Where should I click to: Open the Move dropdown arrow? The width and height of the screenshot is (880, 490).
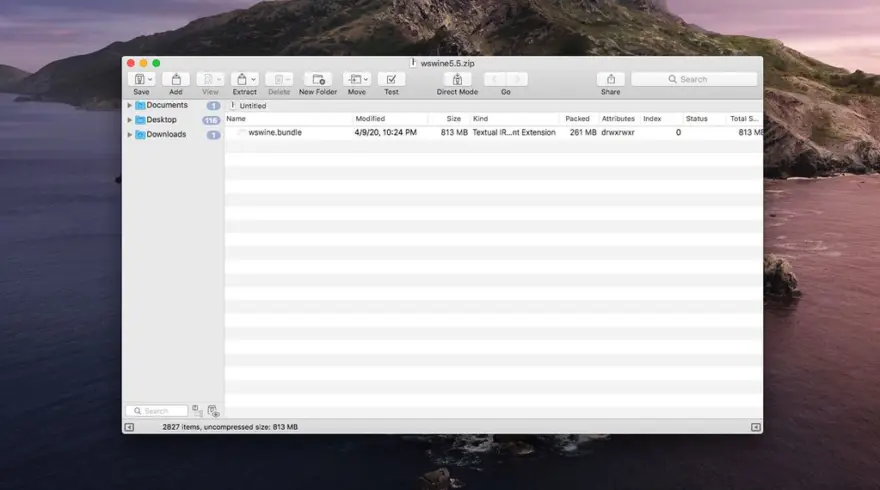[366, 80]
